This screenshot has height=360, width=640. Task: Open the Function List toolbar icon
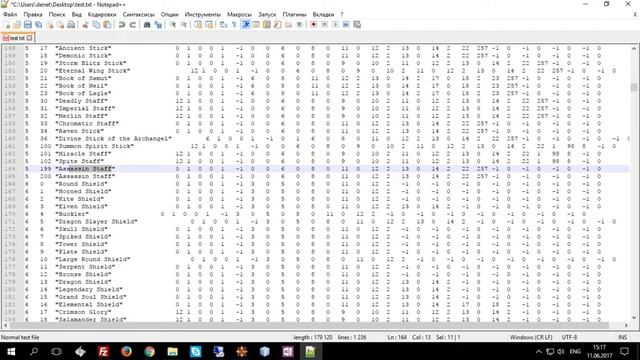click(x=278, y=25)
